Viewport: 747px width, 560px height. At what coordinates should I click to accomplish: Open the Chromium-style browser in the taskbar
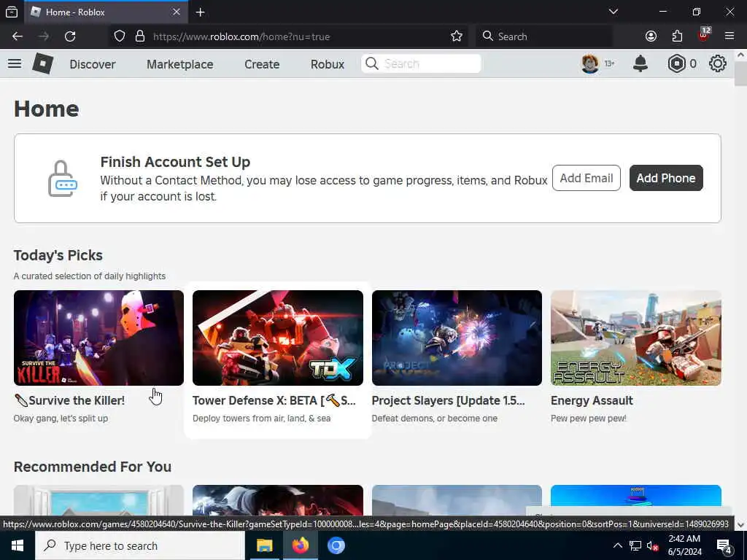coord(336,545)
